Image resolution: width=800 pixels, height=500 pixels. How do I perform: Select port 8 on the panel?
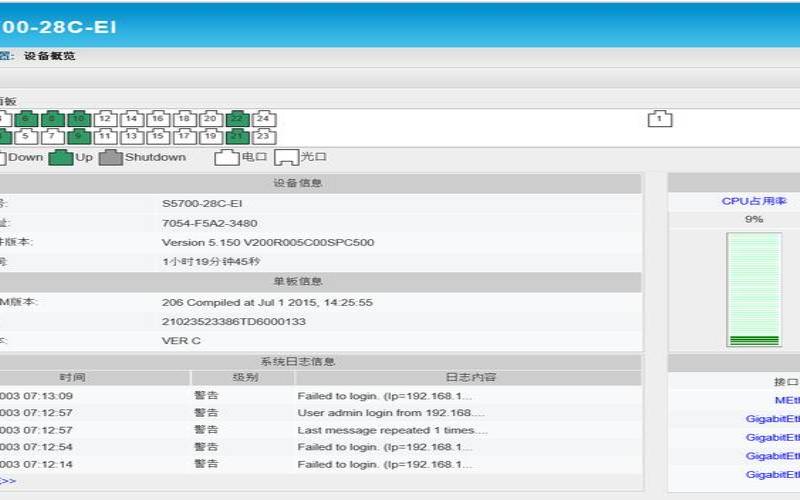point(53,119)
